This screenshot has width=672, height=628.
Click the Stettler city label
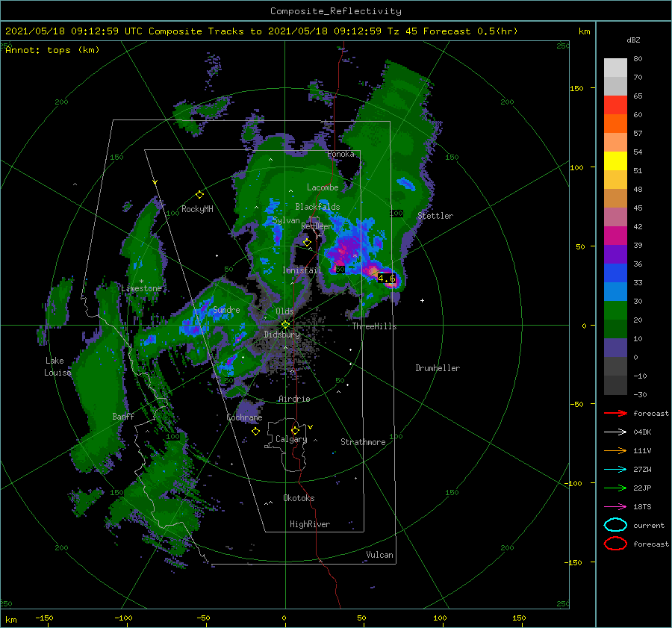[435, 216]
